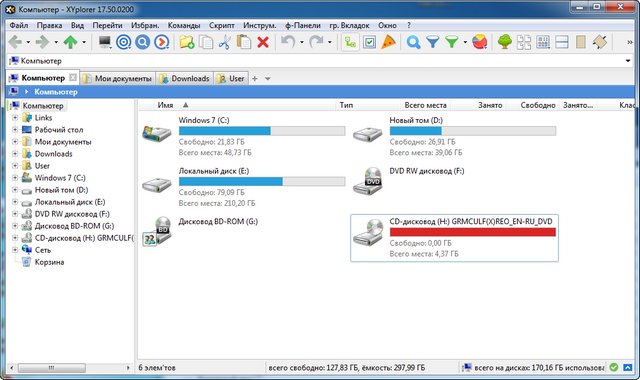The height and width of the screenshot is (380, 640).
Task: Click the red X Delete icon
Action: [263, 42]
